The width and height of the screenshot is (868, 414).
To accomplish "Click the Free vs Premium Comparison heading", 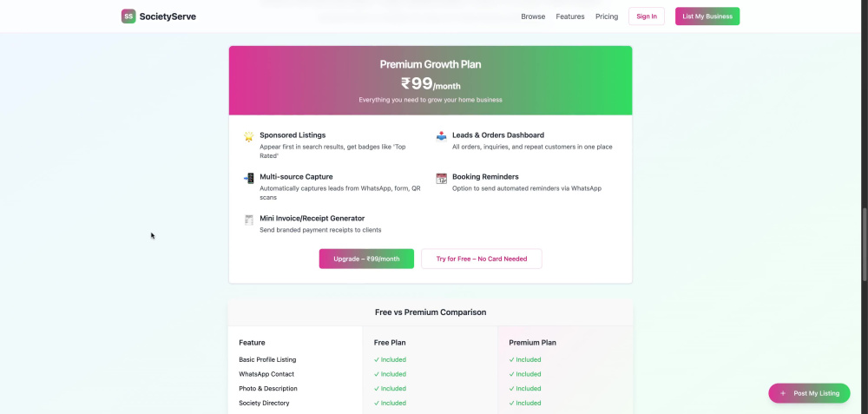I will pyautogui.click(x=431, y=312).
